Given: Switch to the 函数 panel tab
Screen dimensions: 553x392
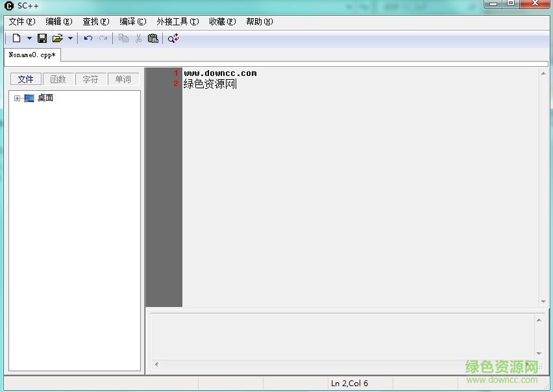Looking at the screenshot, I should [x=58, y=79].
